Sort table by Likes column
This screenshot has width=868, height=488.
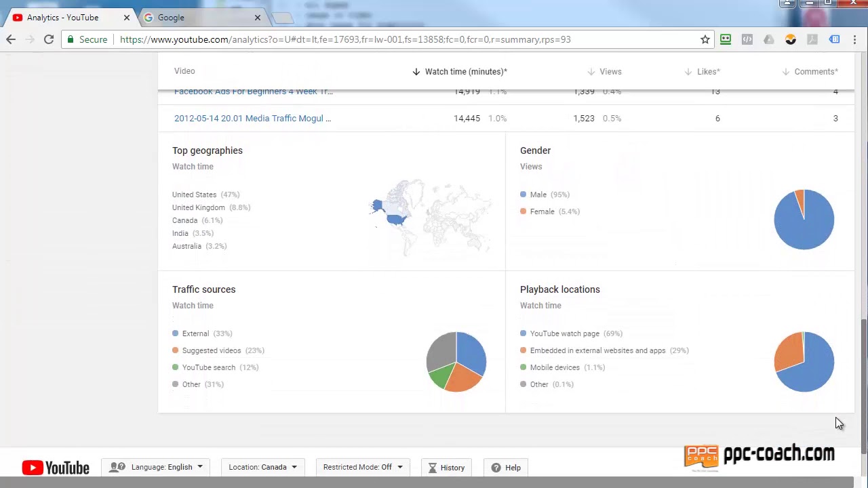click(x=703, y=71)
